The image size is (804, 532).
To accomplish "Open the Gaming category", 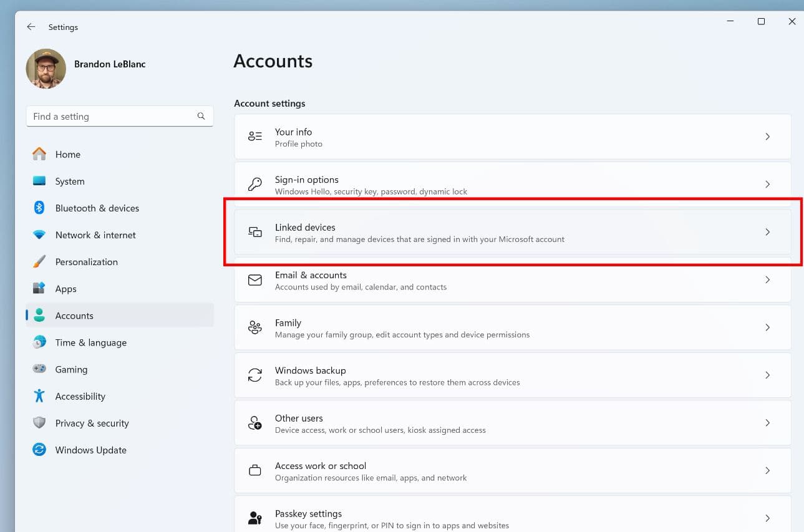I will pos(120,369).
